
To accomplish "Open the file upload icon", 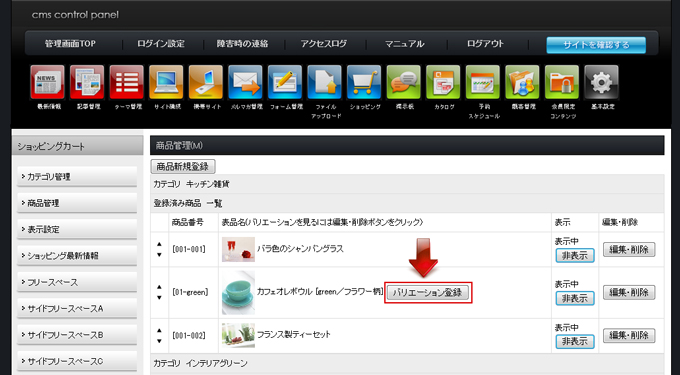I will (324, 82).
